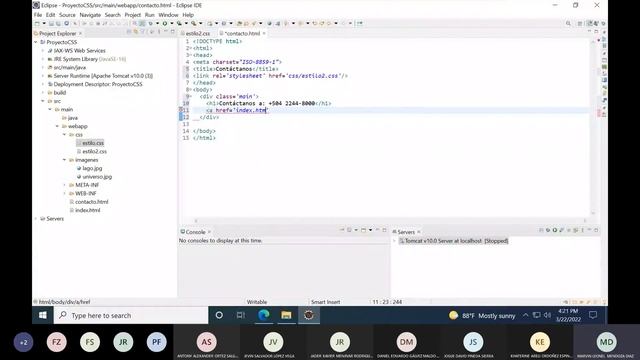Minimize the Servers view icon

coord(589,230)
